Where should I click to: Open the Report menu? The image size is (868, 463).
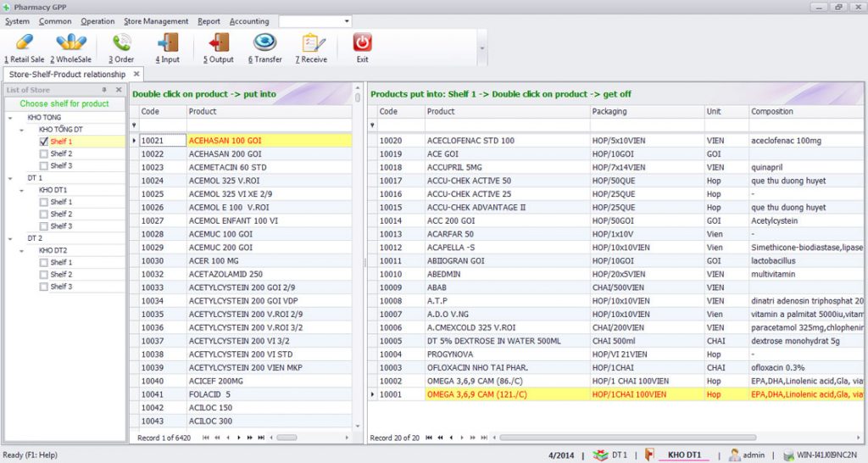click(209, 21)
